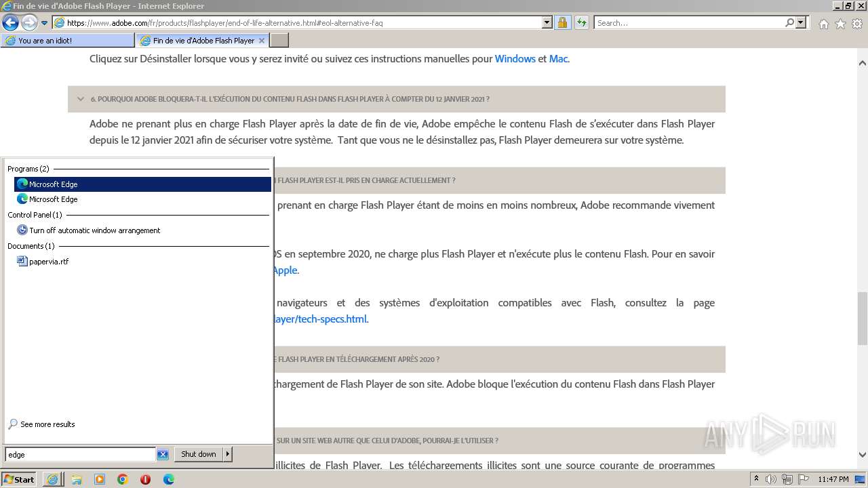Screen dimensions: 868x488
Task: Clear the Start menu search text
Action: [x=163, y=455]
